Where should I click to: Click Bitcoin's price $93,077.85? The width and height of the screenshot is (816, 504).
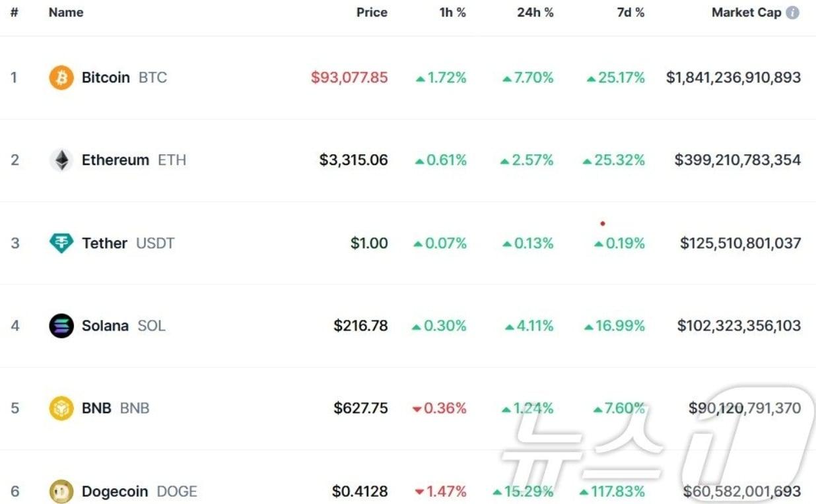[349, 78]
